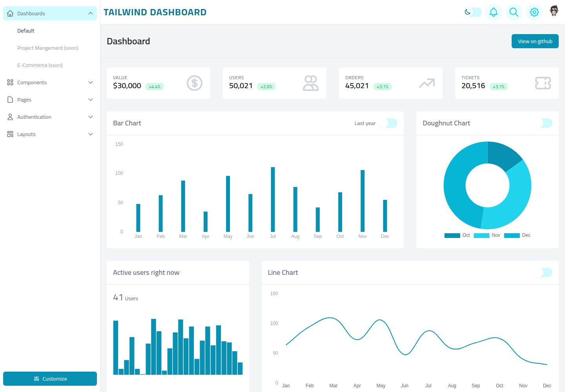
Task: Click the 50,021 users figure
Action: 241,85
